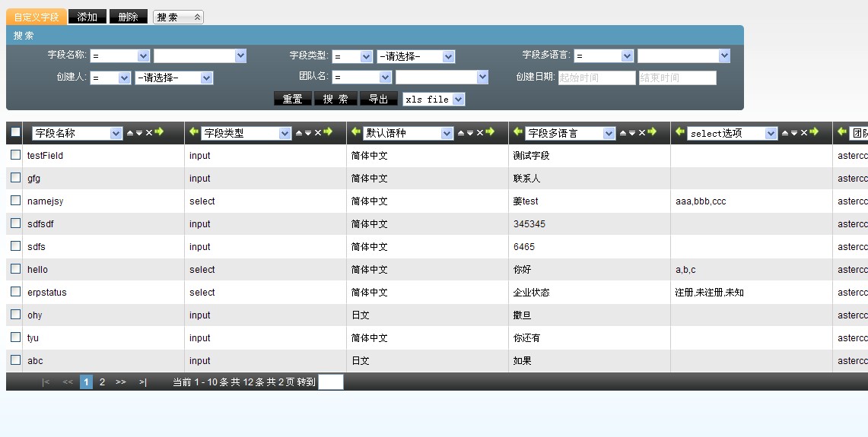The width and height of the screenshot is (868, 437).
Task: Remove the select选项 column using X icon
Action: 804,133
